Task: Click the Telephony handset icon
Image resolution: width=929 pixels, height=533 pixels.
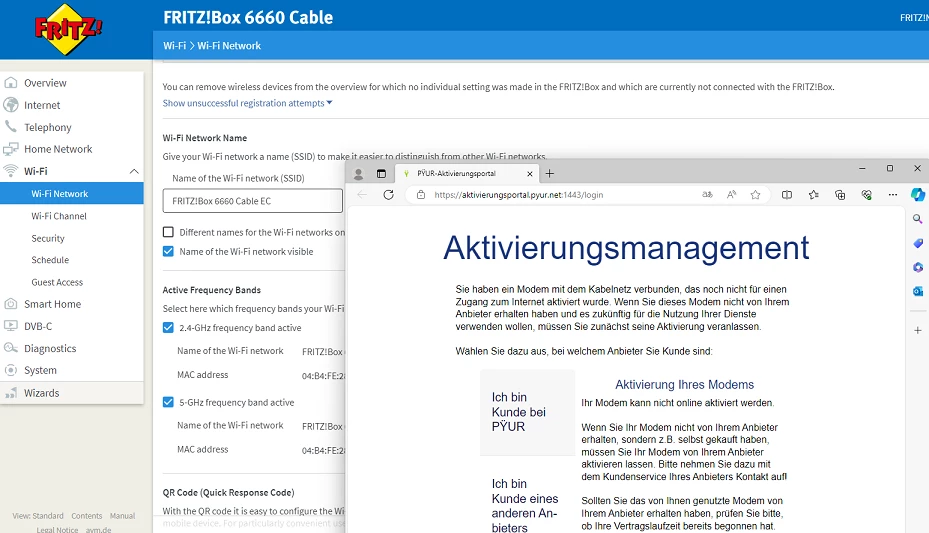Action: point(10,126)
